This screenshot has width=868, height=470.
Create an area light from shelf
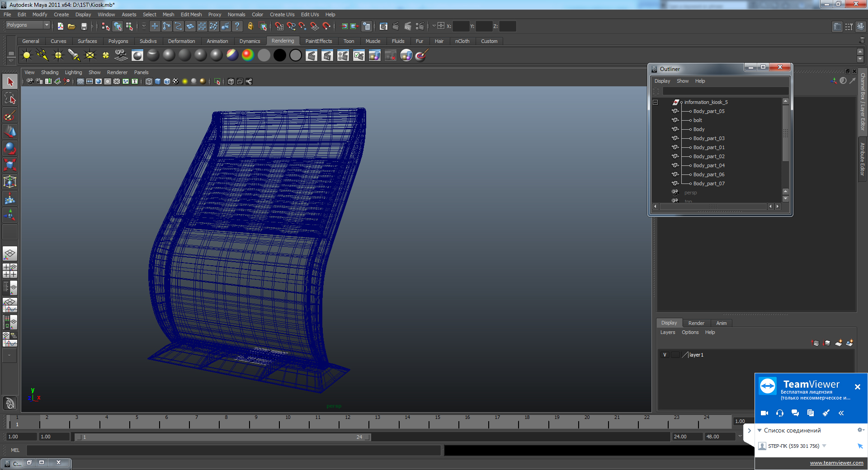tap(90, 56)
